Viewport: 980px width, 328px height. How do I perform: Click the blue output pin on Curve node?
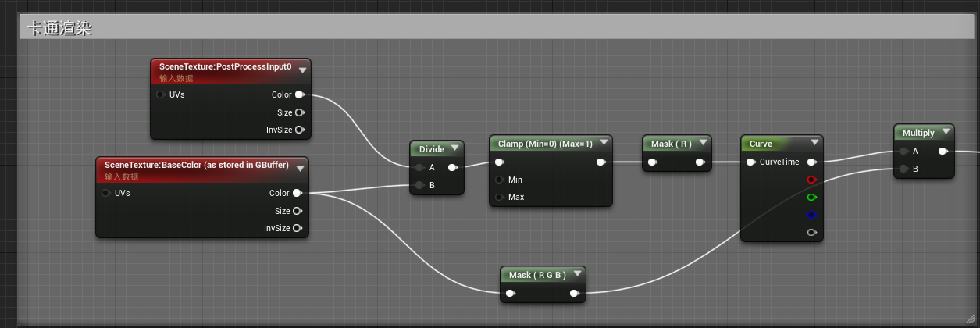812,214
